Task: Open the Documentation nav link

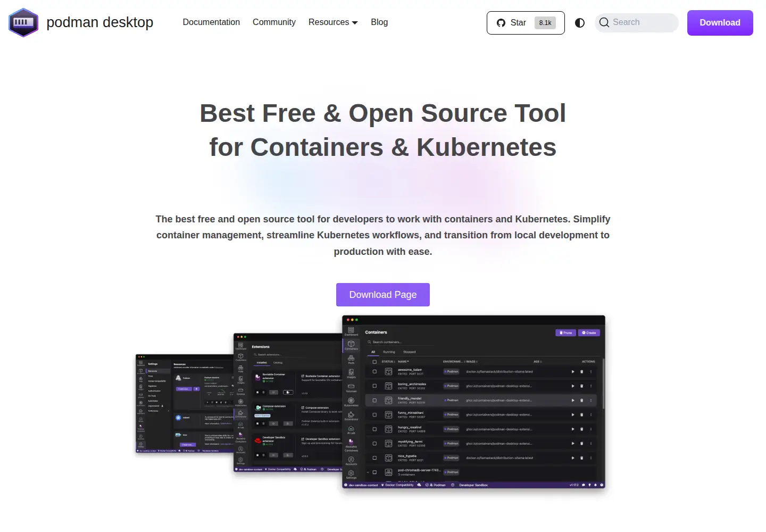Action: click(x=211, y=22)
